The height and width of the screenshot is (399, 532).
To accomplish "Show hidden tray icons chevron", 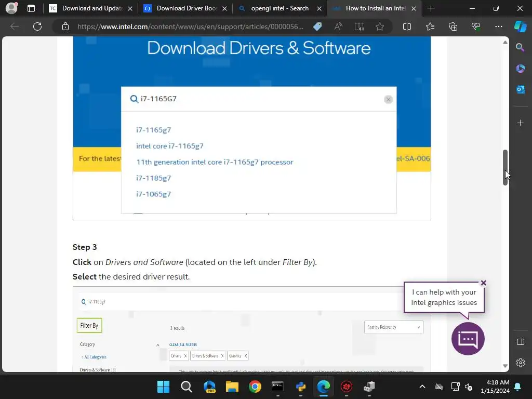I will 422,387.
